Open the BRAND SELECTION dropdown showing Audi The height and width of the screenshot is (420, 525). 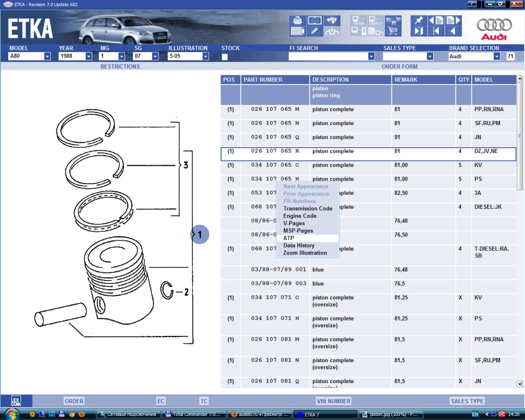(497, 56)
